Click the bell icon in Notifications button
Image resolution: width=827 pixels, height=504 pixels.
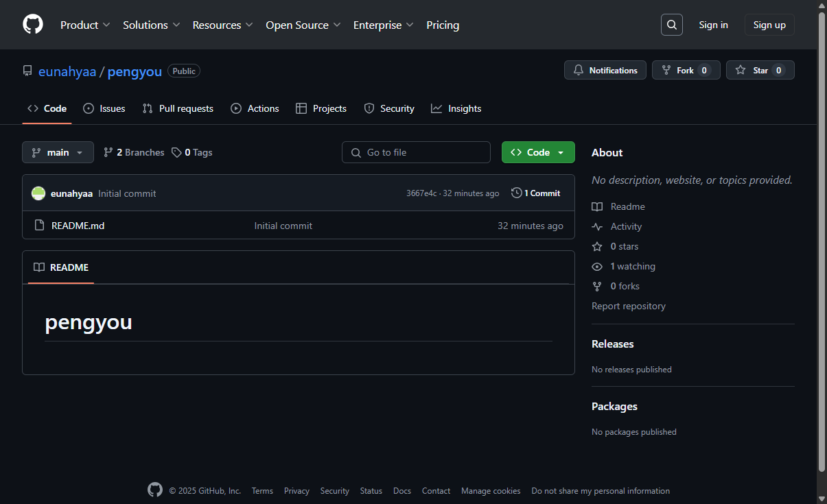tap(579, 71)
